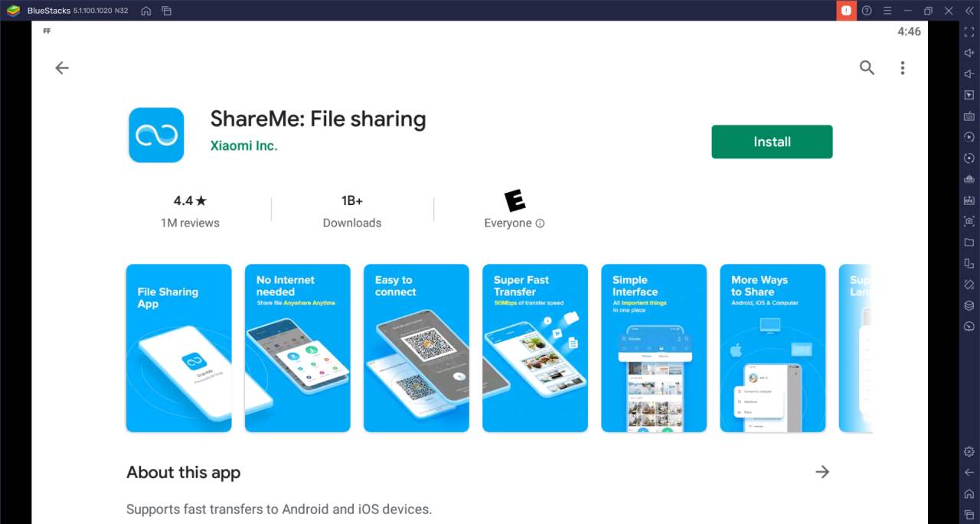Image resolution: width=980 pixels, height=524 pixels.
Task: Open File Sharing App screenshot
Action: point(178,348)
